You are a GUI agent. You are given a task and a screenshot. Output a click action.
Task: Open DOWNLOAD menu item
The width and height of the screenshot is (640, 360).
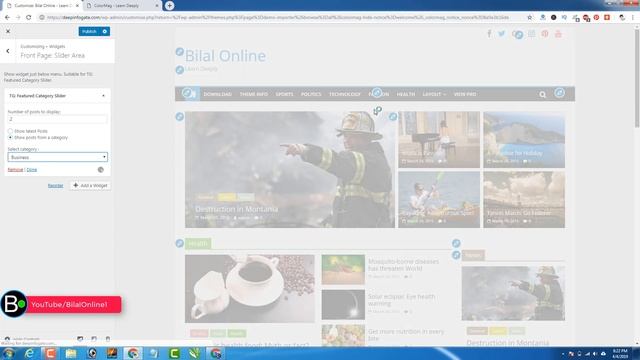click(x=218, y=94)
